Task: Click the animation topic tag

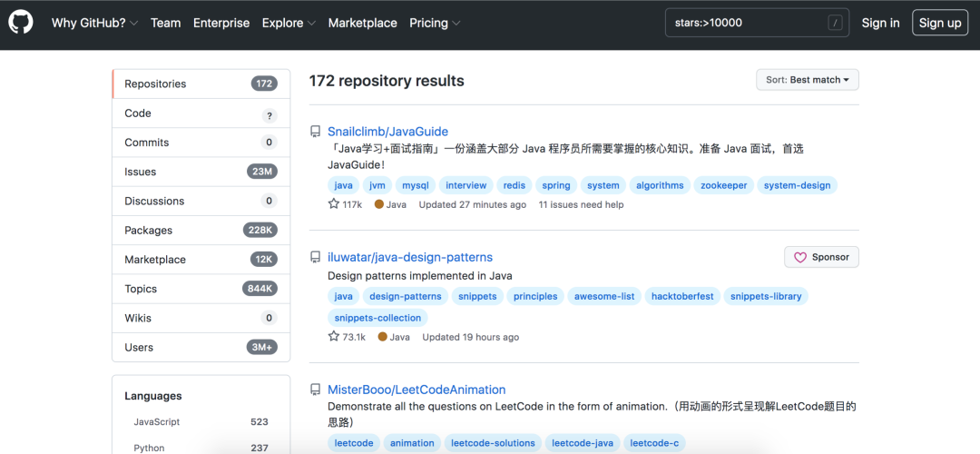Action: pyautogui.click(x=413, y=443)
